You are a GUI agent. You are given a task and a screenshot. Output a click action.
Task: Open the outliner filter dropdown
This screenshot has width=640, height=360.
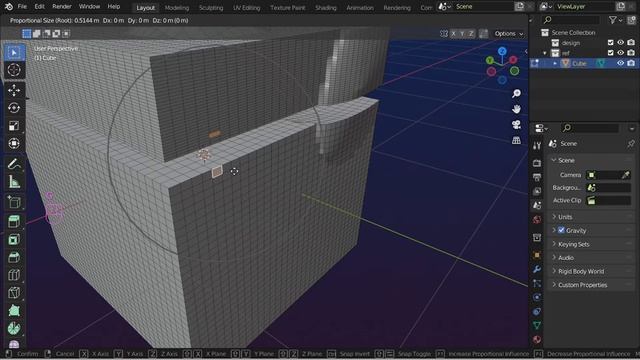pyautogui.click(x=615, y=20)
